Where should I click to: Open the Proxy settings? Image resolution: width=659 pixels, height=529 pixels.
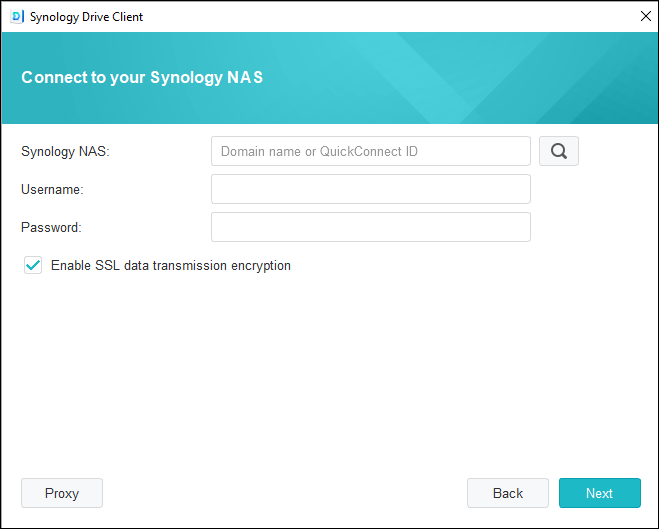pos(62,493)
